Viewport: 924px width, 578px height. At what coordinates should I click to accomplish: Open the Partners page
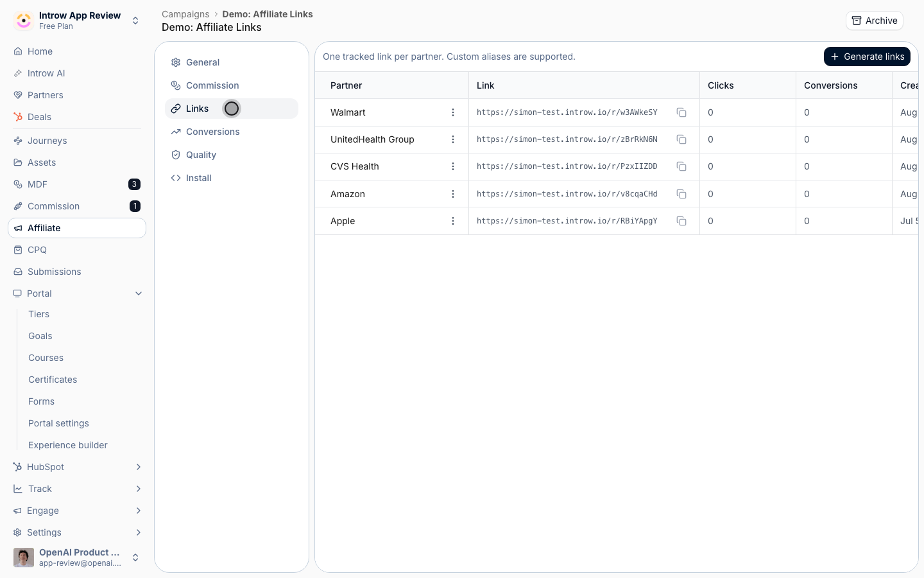point(77,95)
